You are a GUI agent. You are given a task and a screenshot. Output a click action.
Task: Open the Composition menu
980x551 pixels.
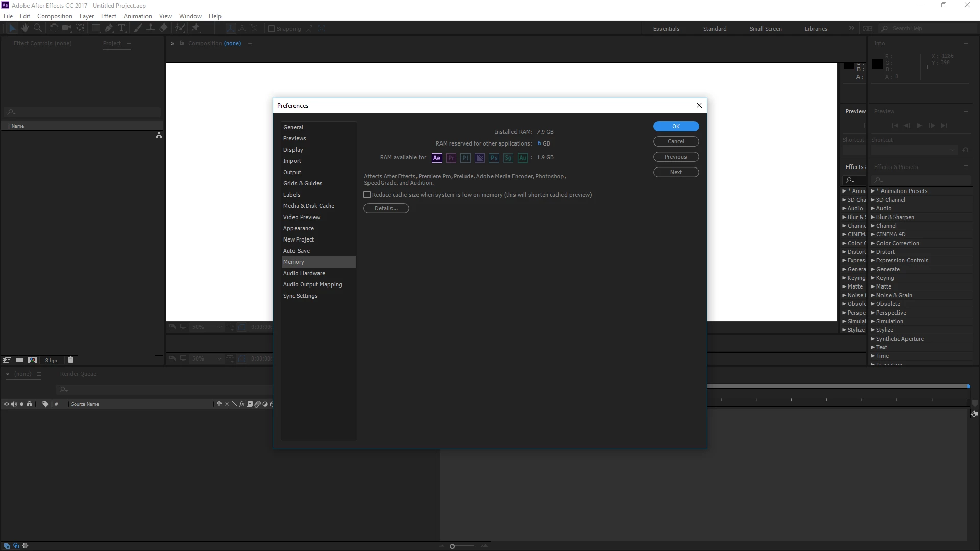tap(55, 16)
